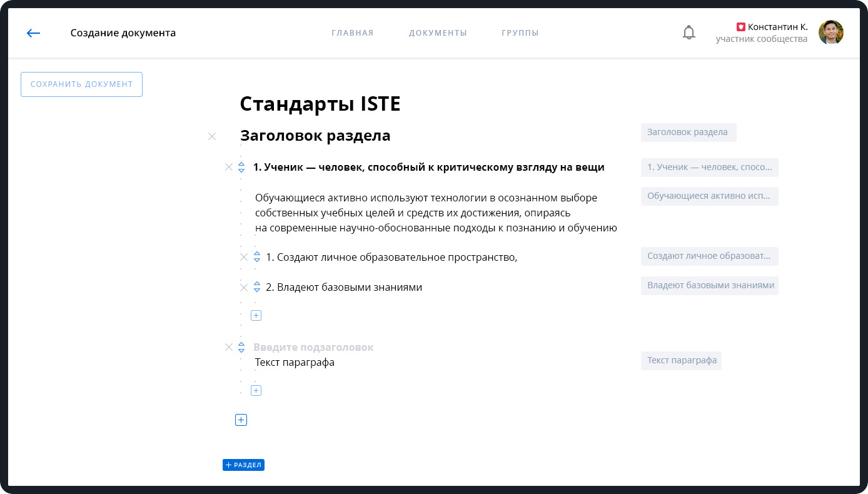This screenshot has height=494, width=868.
Task: Select outline tag '1. Ученик — человек, спосо...'
Action: pos(710,168)
